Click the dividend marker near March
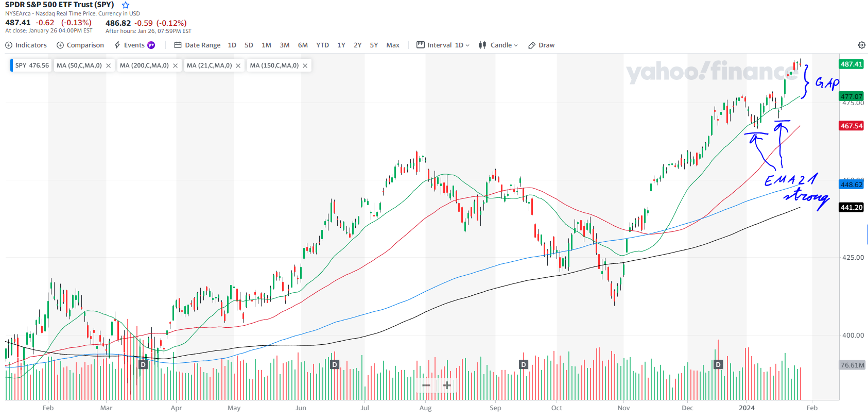868x419 pixels. 144,364
